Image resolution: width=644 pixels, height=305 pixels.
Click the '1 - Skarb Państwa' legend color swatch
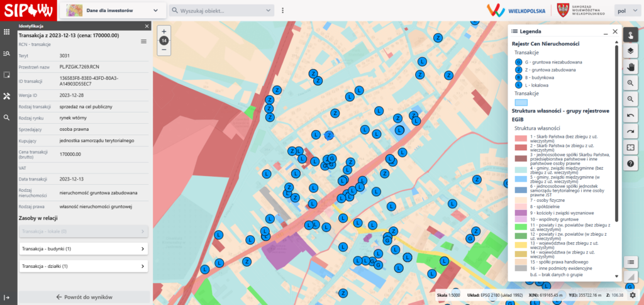tap(521, 138)
